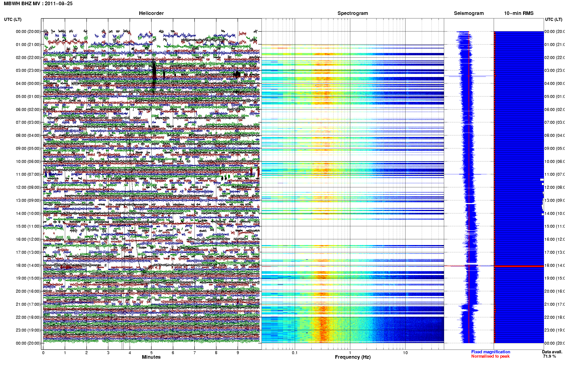Viewport: 588px width, 368px height.
Task: Click the "10-min RMS" panel heading
Action: [519, 13]
